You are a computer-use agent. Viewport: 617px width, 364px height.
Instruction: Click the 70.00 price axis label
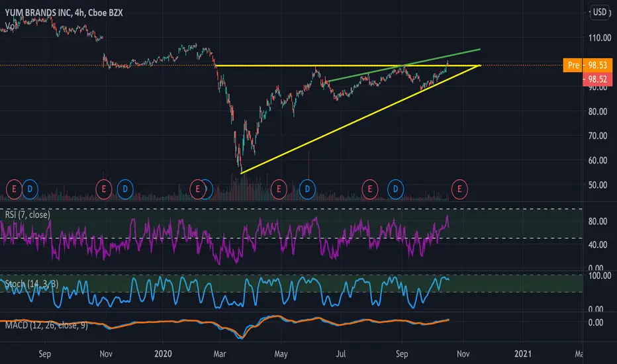[x=598, y=136]
